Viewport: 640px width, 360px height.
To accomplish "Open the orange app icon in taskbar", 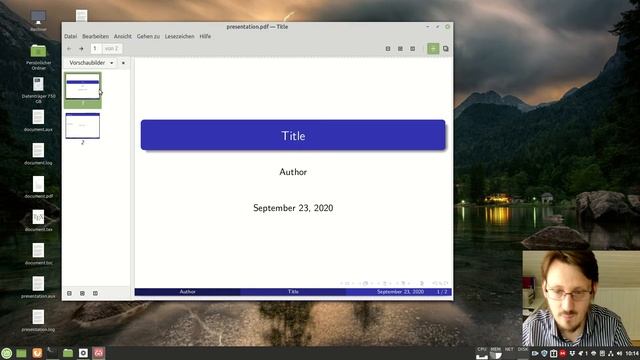I will pos(37,353).
